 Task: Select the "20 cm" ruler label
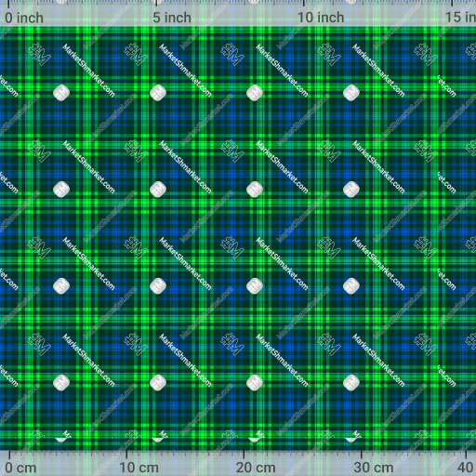coord(256,468)
